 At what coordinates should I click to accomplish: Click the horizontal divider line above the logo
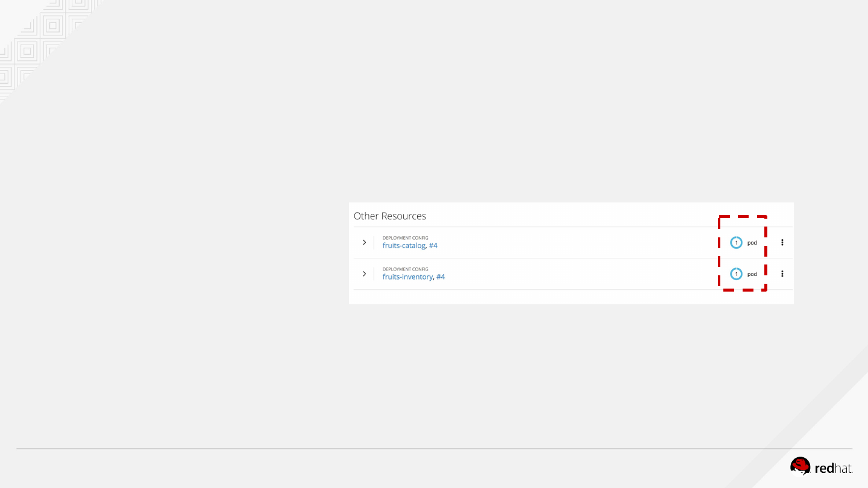tap(434, 449)
